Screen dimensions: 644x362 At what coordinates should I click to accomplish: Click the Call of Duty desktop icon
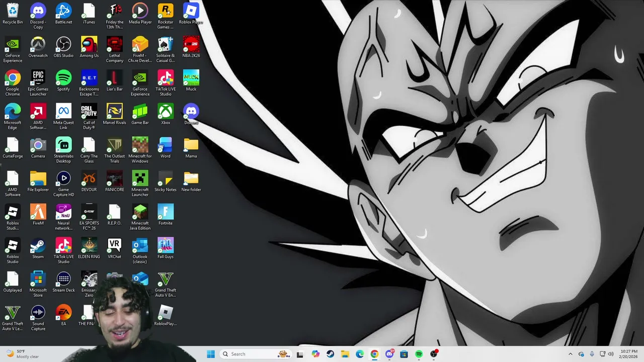(89, 117)
